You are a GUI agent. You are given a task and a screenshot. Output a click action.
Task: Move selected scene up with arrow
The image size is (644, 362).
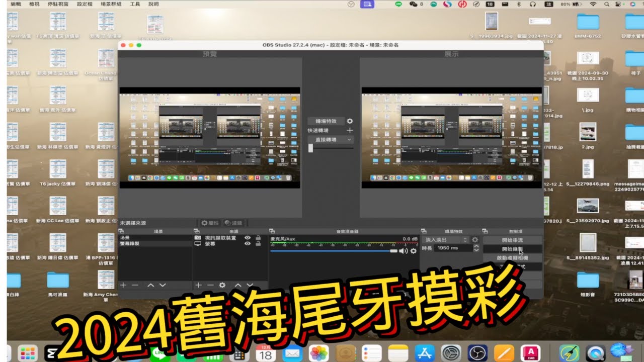point(150,285)
